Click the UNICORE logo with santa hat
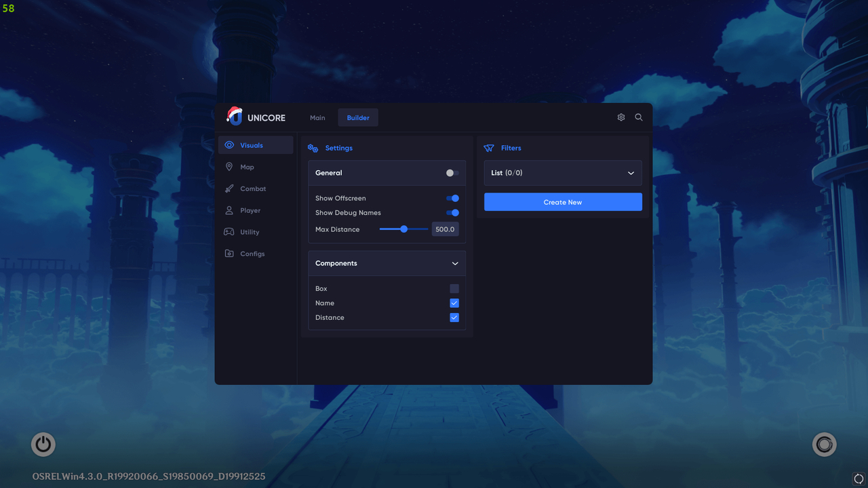The height and width of the screenshot is (488, 868). tap(235, 117)
